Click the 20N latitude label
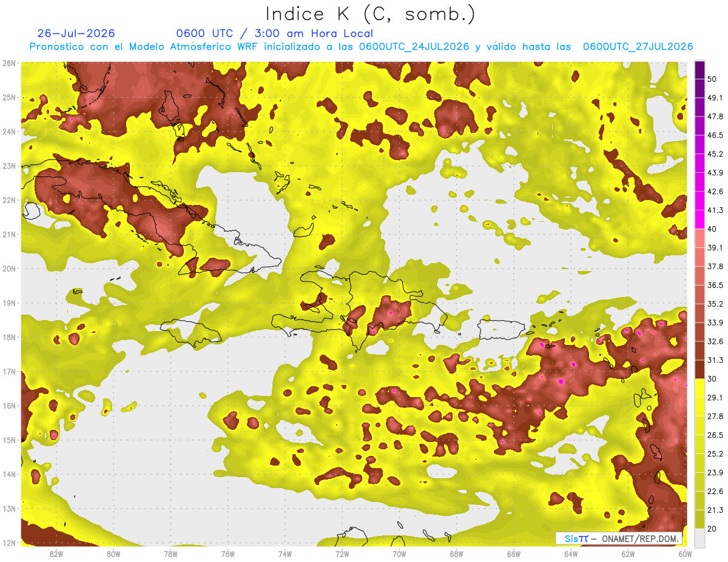Screen dimensions: 728x562 tap(9, 269)
